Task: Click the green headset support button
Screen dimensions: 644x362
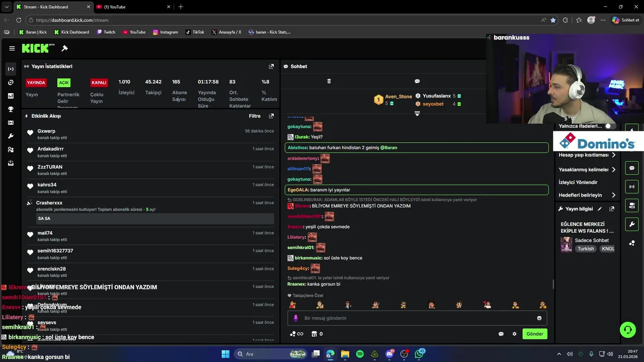Action: pos(628,330)
